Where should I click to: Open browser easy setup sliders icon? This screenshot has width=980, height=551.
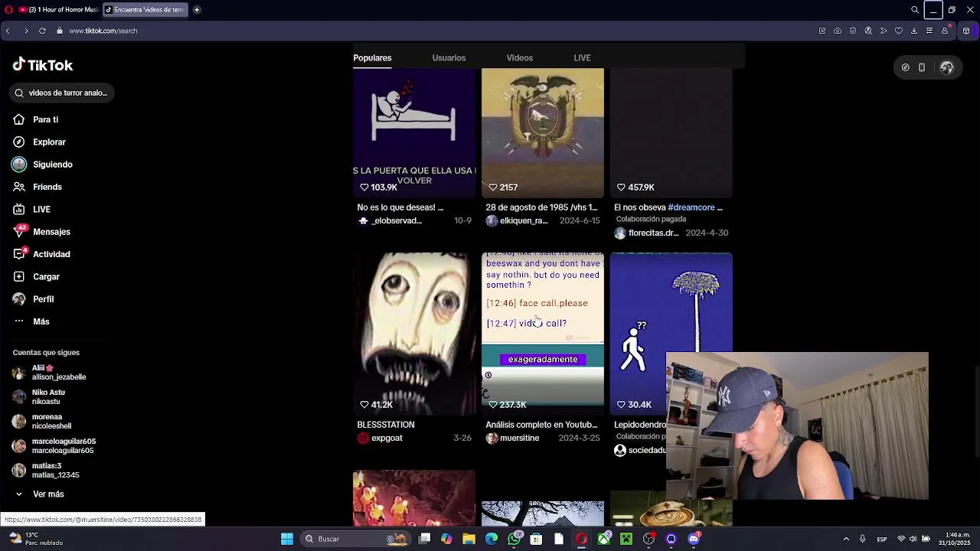point(929,31)
